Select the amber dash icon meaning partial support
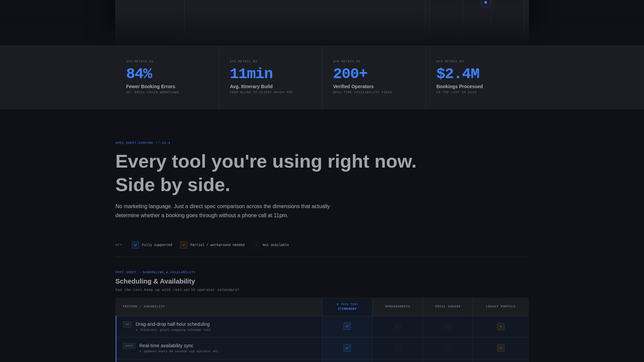The height and width of the screenshot is (362, 644). pyautogui.click(x=184, y=245)
